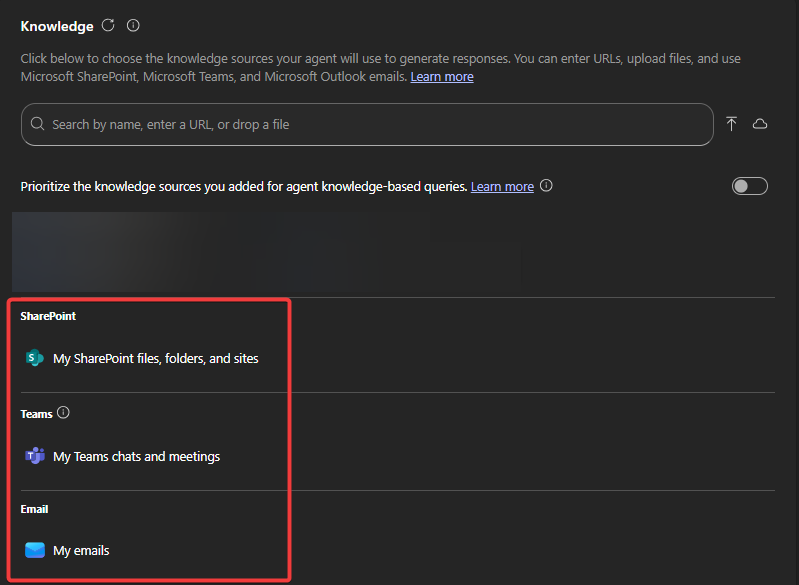The width and height of the screenshot is (799, 585).
Task: Open Learn more link in description
Action: 442,76
